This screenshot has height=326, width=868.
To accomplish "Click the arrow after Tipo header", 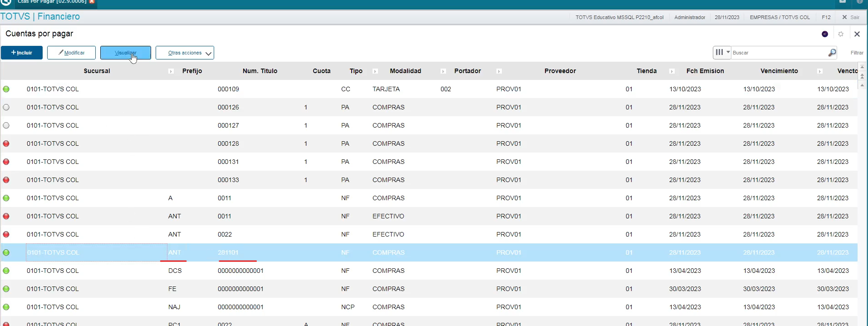I will [375, 71].
